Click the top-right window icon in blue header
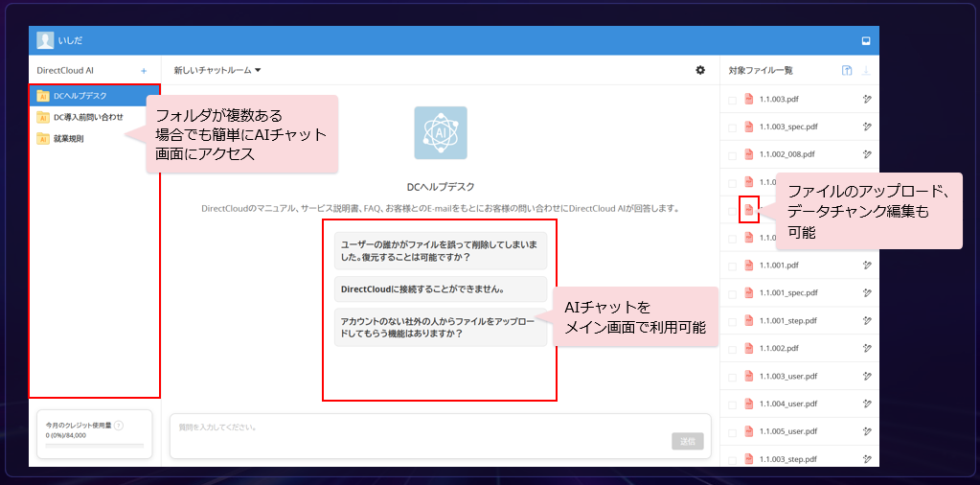Image resolution: width=980 pixels, height=485 pixels. point(866,40)
